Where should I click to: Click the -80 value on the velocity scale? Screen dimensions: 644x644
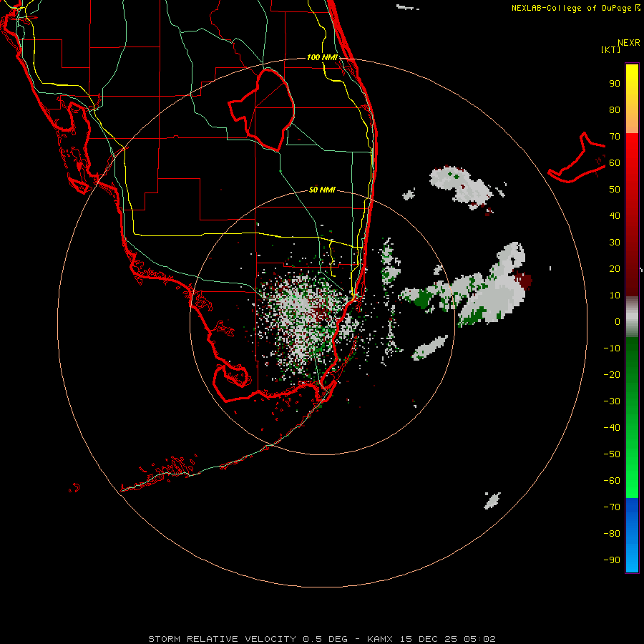pyautogui.click(x=612, y=534)
